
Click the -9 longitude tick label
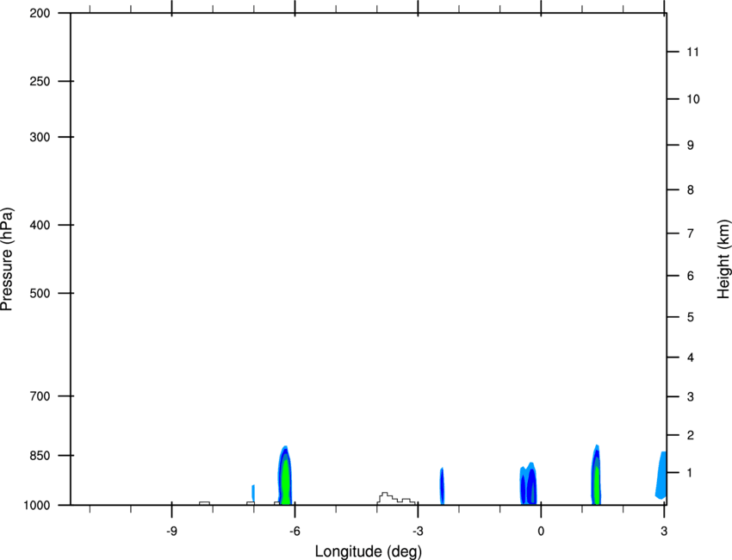[171, 532]
